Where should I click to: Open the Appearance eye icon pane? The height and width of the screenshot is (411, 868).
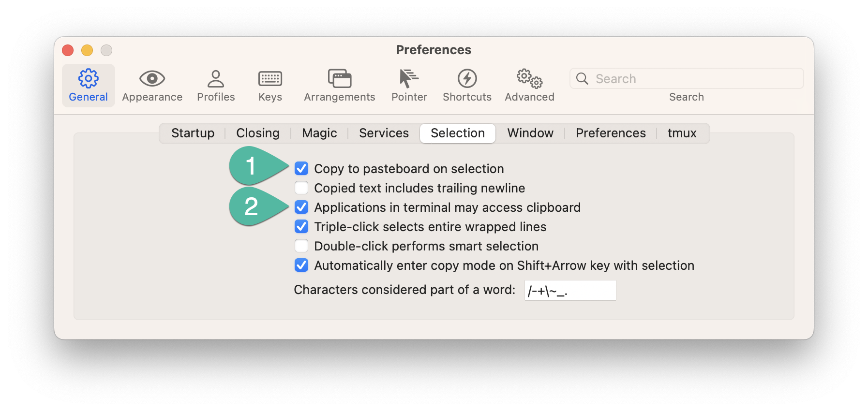pos(152,86)
